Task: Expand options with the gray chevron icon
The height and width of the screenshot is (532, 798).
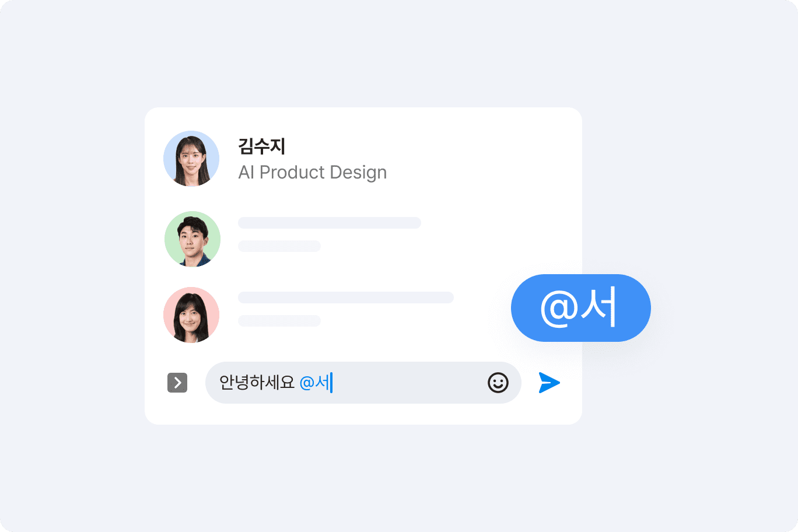Action: click(x=177, y=383)
